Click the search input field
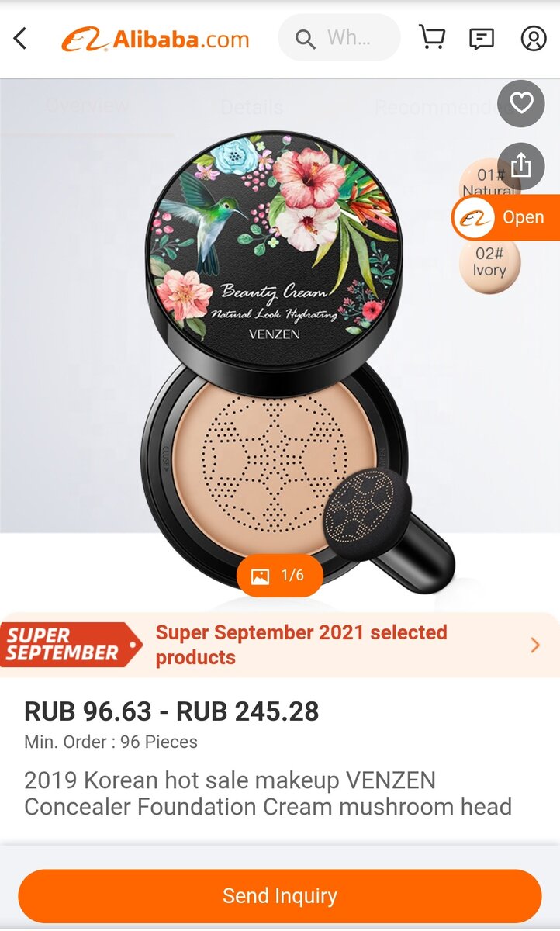560x931 pixels. click(340, 38)
